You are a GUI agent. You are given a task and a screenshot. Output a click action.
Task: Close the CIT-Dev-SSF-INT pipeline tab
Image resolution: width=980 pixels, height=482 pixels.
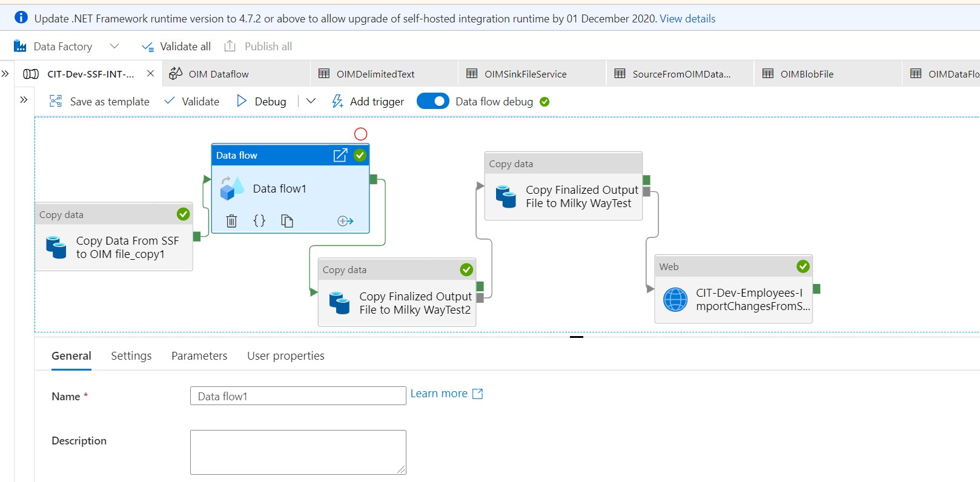151,73
